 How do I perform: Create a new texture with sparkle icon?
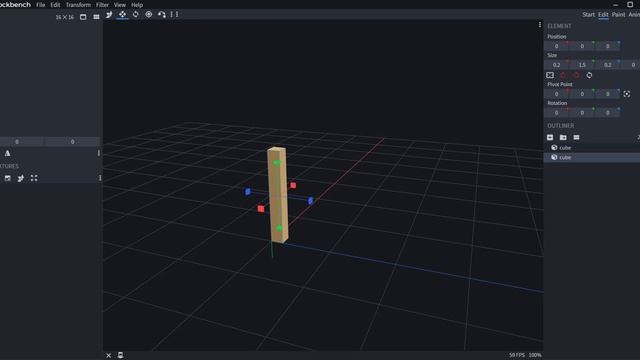[x=20, y=178]
